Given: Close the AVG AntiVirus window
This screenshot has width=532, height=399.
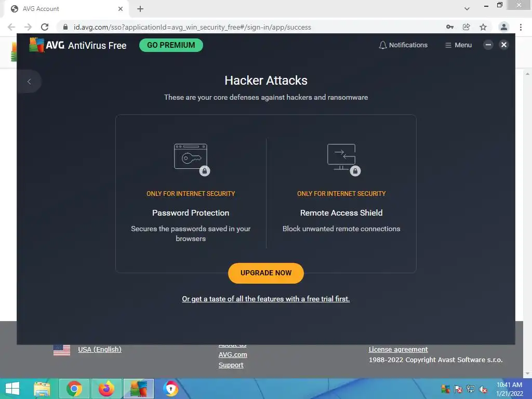Looking at the screenshot, I should [504, 45].
